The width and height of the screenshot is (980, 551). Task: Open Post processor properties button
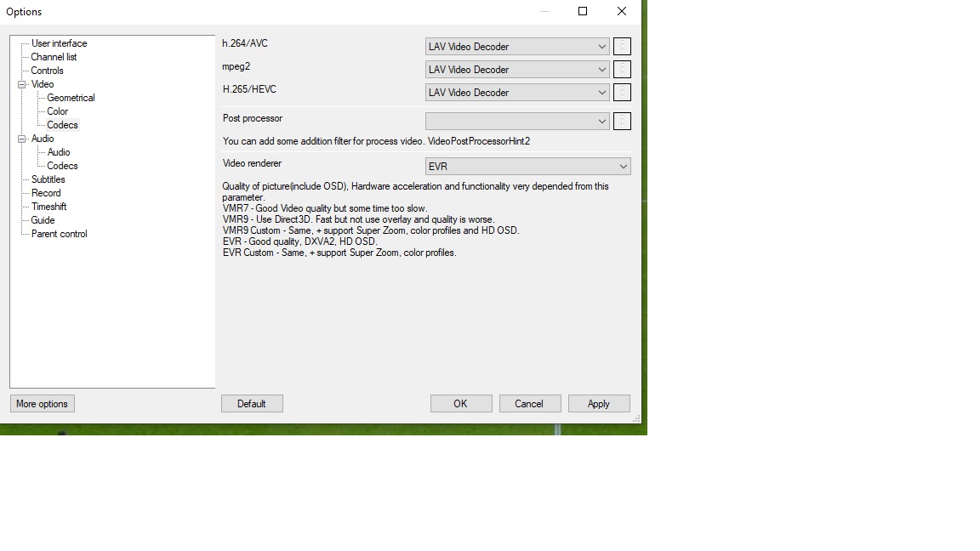coord(622,122)
